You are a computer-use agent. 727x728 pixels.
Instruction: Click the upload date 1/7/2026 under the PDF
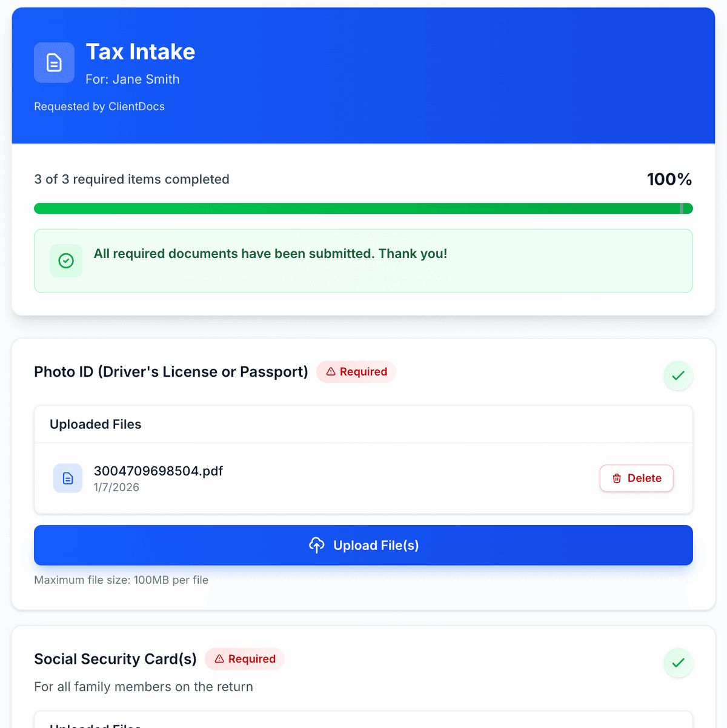coord(116,487)
